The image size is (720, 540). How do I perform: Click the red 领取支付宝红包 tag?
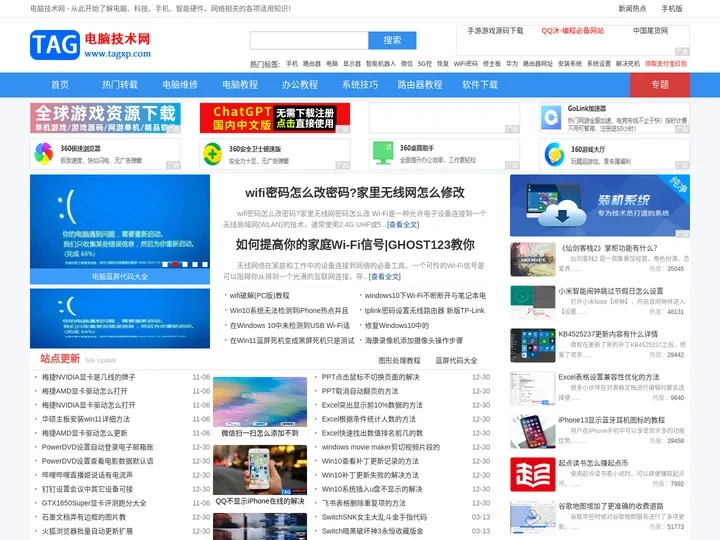[666, 64]
